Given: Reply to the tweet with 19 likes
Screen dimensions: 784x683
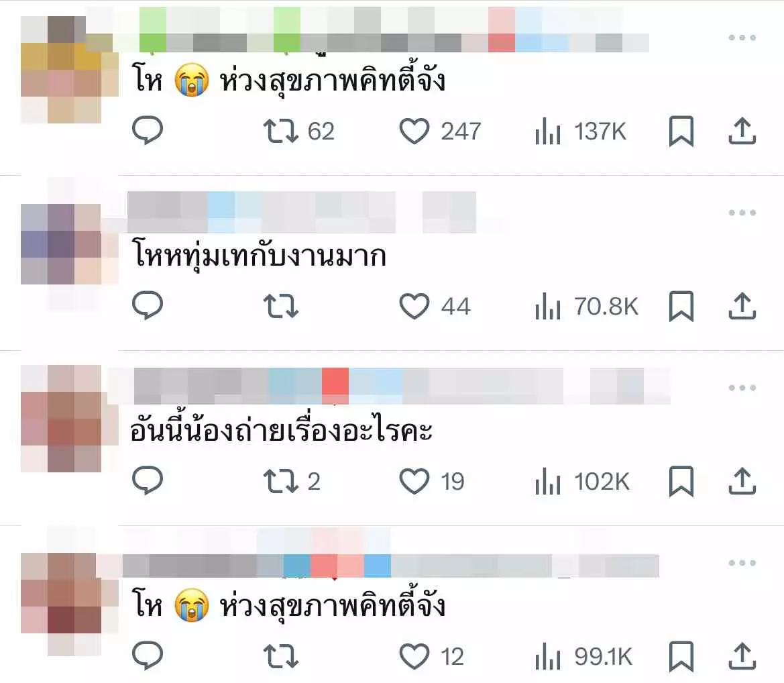Looking at the screenshot, I should (x=148, y=481).
